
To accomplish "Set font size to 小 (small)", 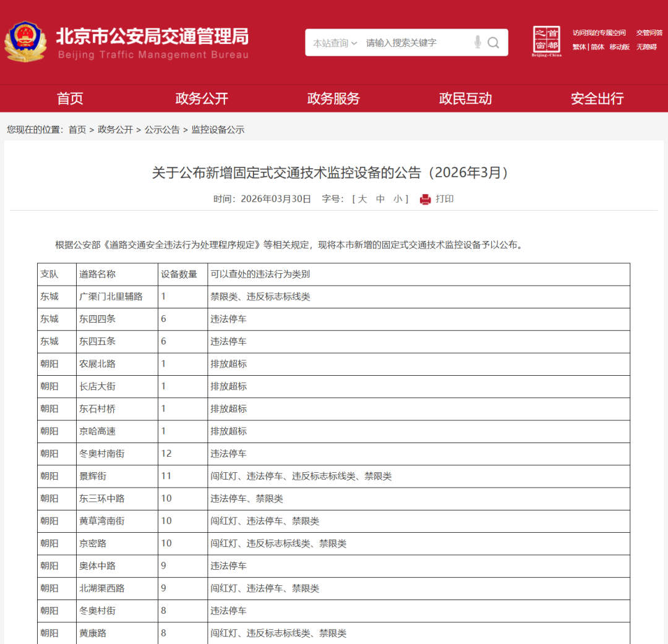I will 398,199.
